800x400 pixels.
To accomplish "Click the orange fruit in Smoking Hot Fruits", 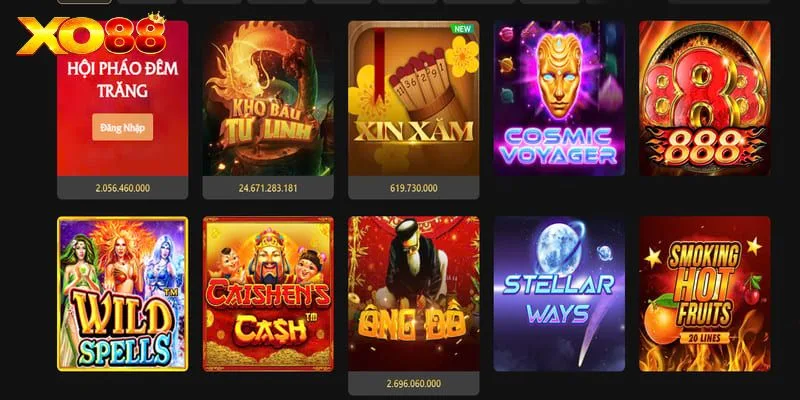I will pyautogui.click(x=662, y=322).
